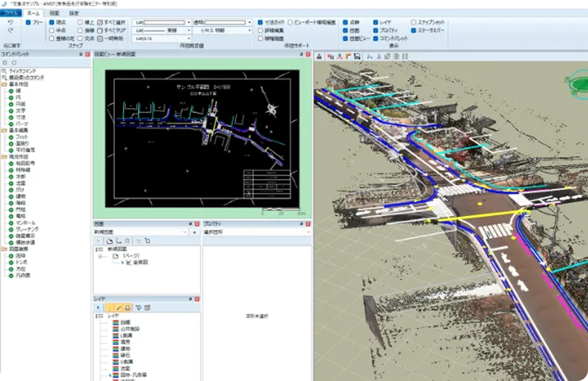Enable the スナップショット checkbox
This screenshot has width=588, height=381.
tap(413, 23)
